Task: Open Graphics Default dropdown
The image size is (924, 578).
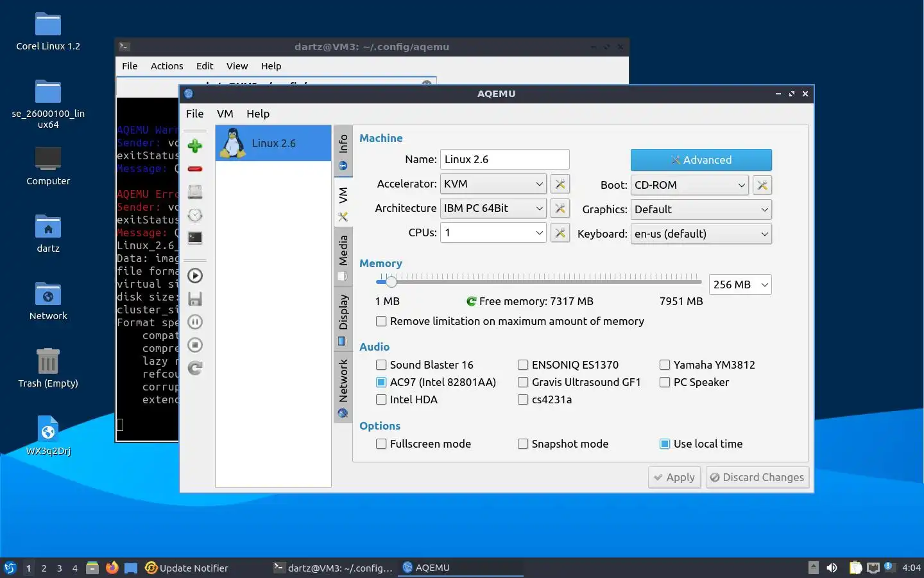Action: click(701, 209)
